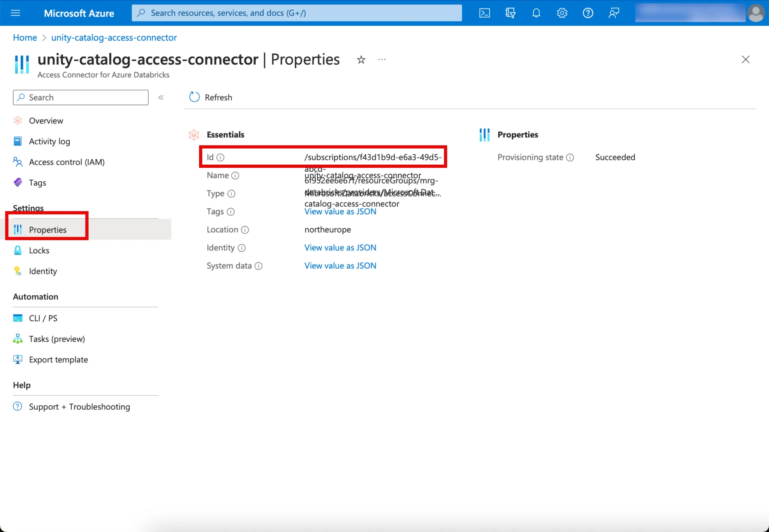Click the Home breadcrumb link
The height and width of the screenshot is (532, 769).
click(25, 38)
